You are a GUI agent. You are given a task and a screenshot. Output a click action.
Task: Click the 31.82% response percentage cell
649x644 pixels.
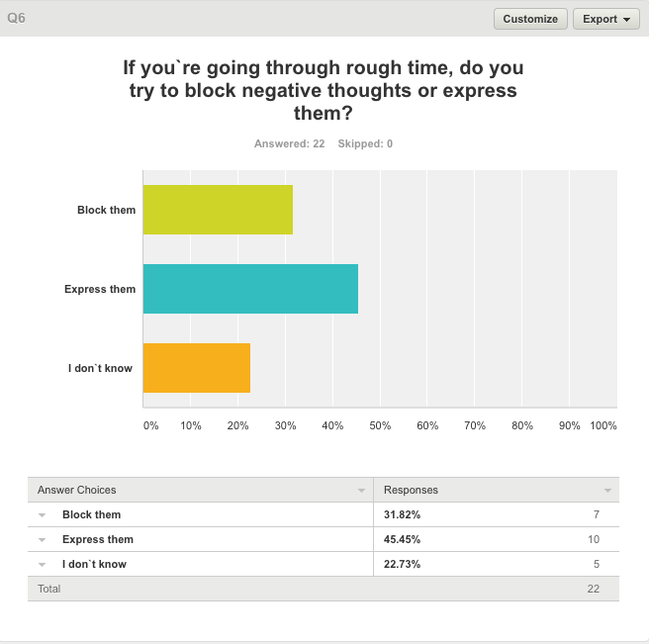tap(401, 515)
